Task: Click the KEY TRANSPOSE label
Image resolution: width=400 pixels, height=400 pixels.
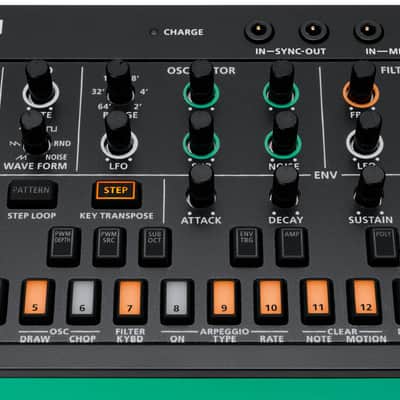Action: 116,216
